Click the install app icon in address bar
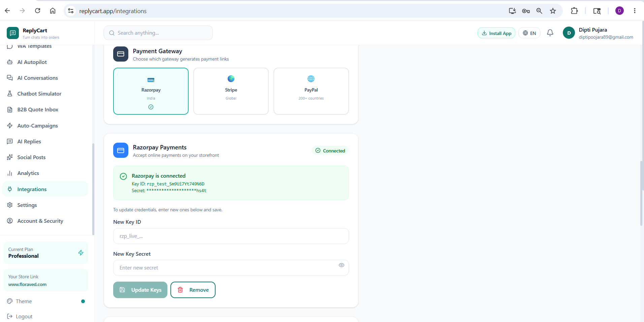644x322 pixels. tap(512, 11)
